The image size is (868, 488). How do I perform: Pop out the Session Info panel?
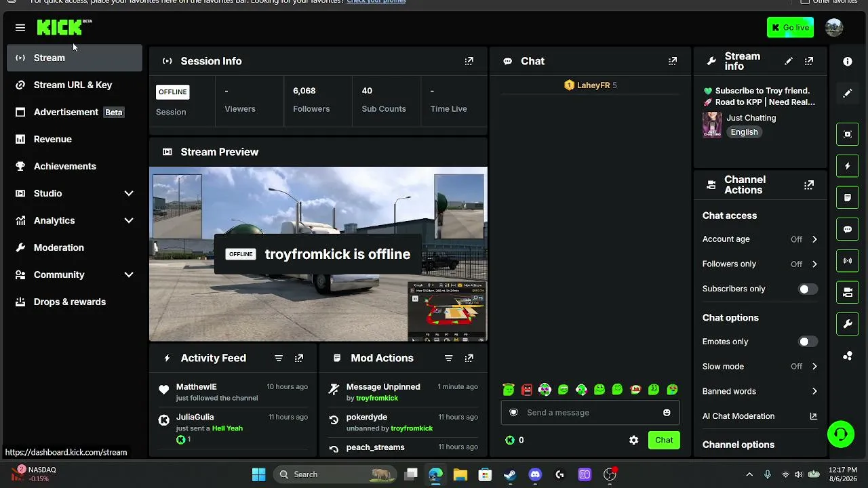coord(469,61)
